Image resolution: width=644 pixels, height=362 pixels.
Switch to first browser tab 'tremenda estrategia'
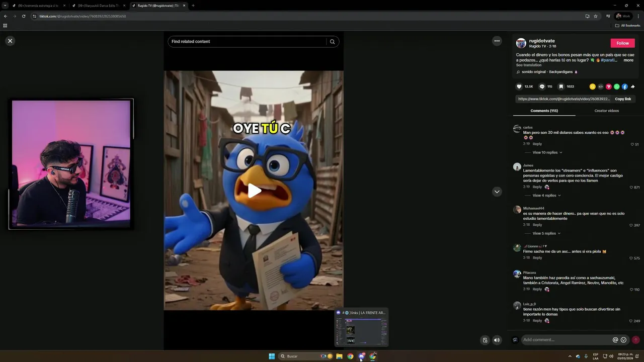pyautogui.click(x=38, y=6)
